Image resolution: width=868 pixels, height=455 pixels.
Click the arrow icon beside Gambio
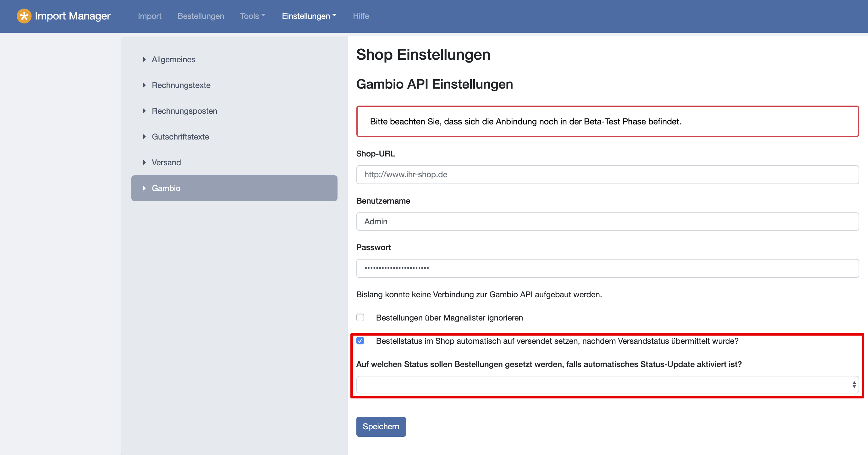pos(144,188)
